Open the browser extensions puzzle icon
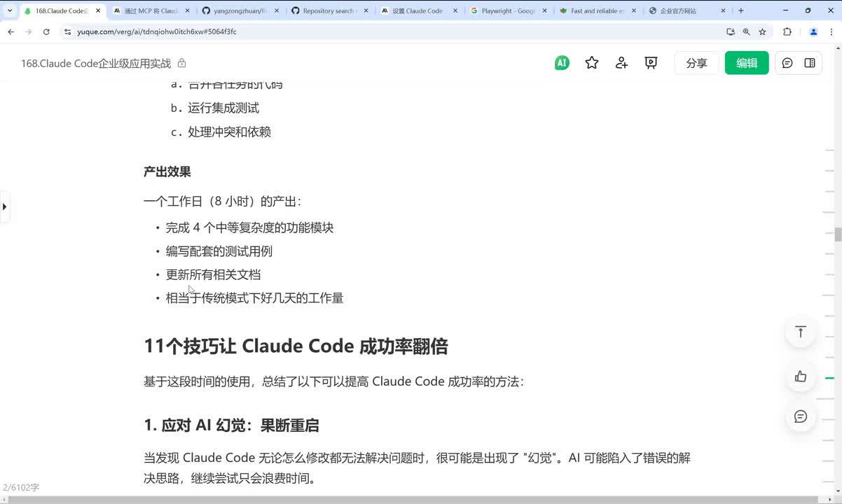 (x=787, y=31)
